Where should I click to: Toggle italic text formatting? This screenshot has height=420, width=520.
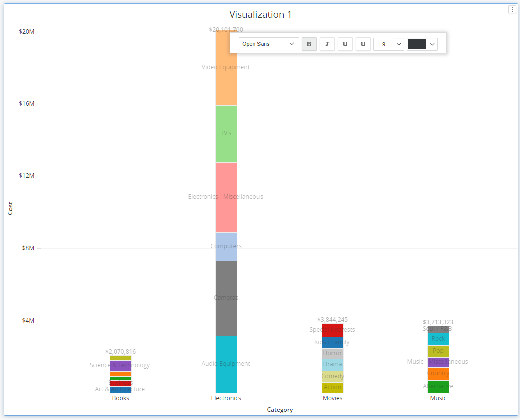coord(327,44)
